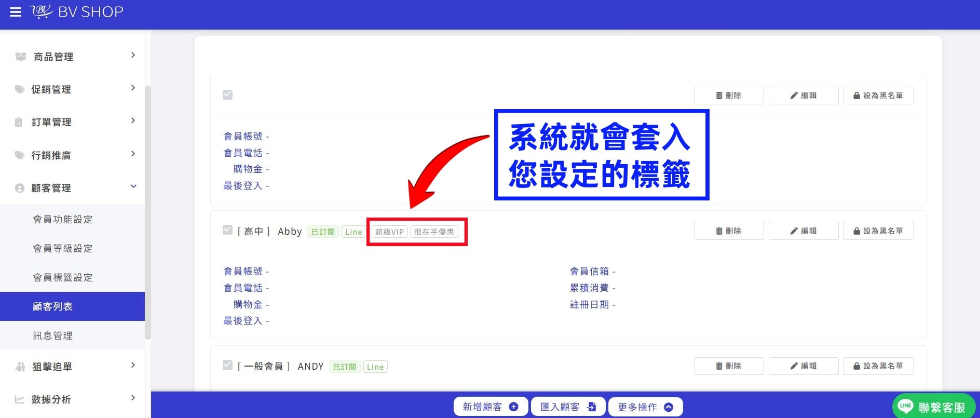
Task: Click the 數據分析 chart icon
Action: coord(20,399)
